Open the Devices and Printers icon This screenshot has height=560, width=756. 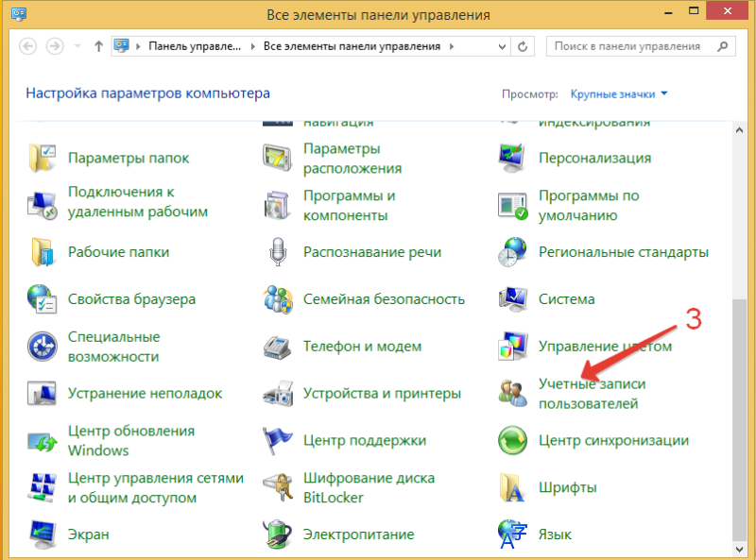[279, 394]
